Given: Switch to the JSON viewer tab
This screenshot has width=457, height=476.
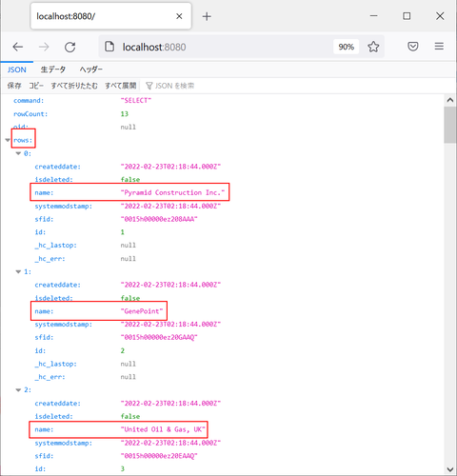Looking at the screenshot, I should pos(17,69).
